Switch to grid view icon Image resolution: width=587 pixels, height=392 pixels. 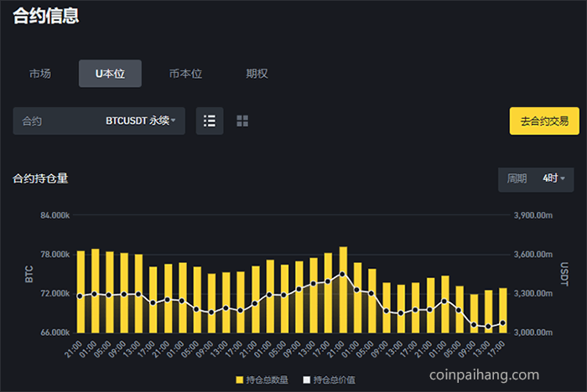[x=242, y=121]
